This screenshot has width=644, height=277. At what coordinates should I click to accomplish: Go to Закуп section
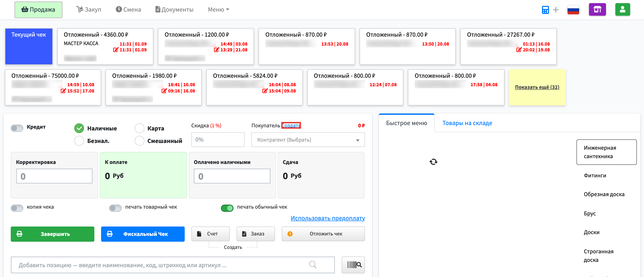point(89,9)
